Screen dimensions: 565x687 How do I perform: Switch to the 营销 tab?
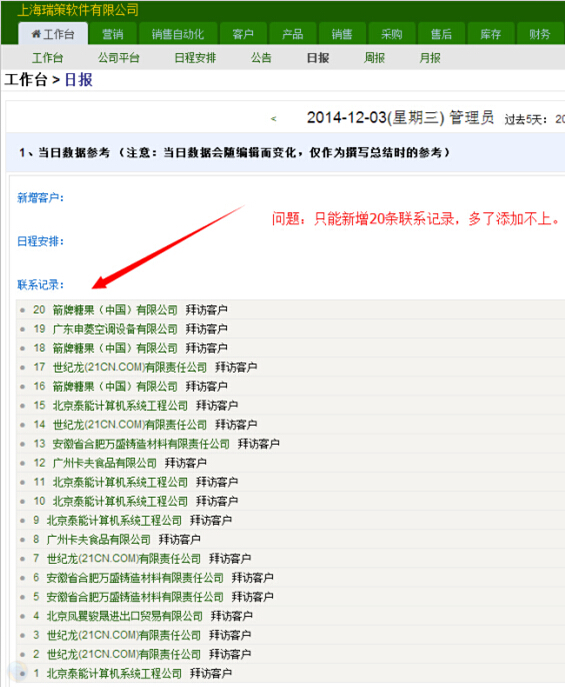(x=113, y=34)
